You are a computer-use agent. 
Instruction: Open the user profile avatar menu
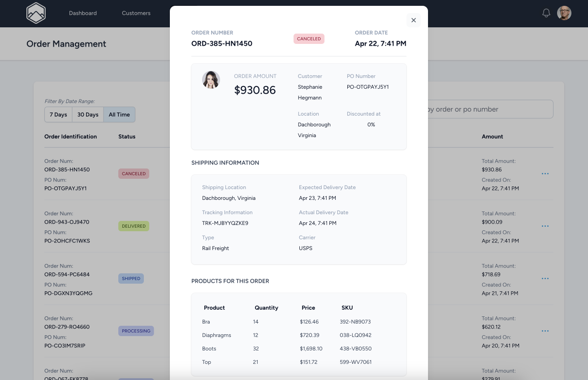tap(564, 13)
